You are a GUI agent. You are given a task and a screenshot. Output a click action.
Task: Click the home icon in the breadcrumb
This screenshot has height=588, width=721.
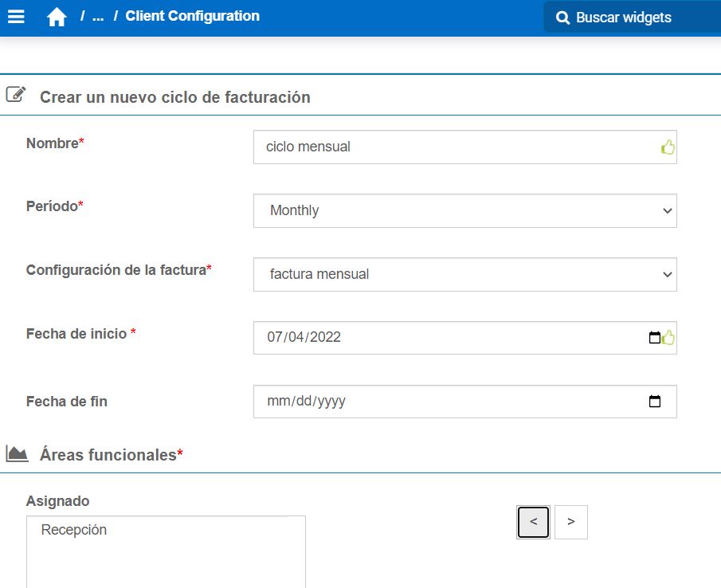[57, 16]
